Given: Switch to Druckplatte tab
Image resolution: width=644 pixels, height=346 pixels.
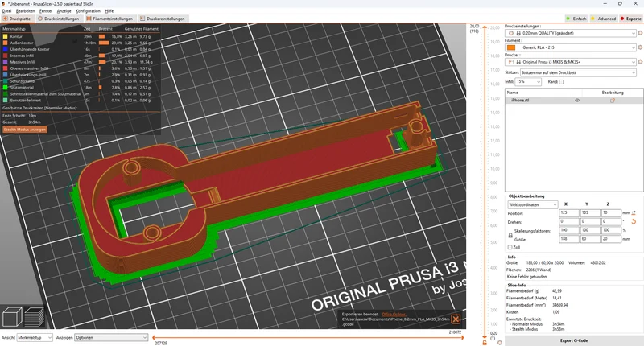Looking at the screenshot, I should coord(17,19).
